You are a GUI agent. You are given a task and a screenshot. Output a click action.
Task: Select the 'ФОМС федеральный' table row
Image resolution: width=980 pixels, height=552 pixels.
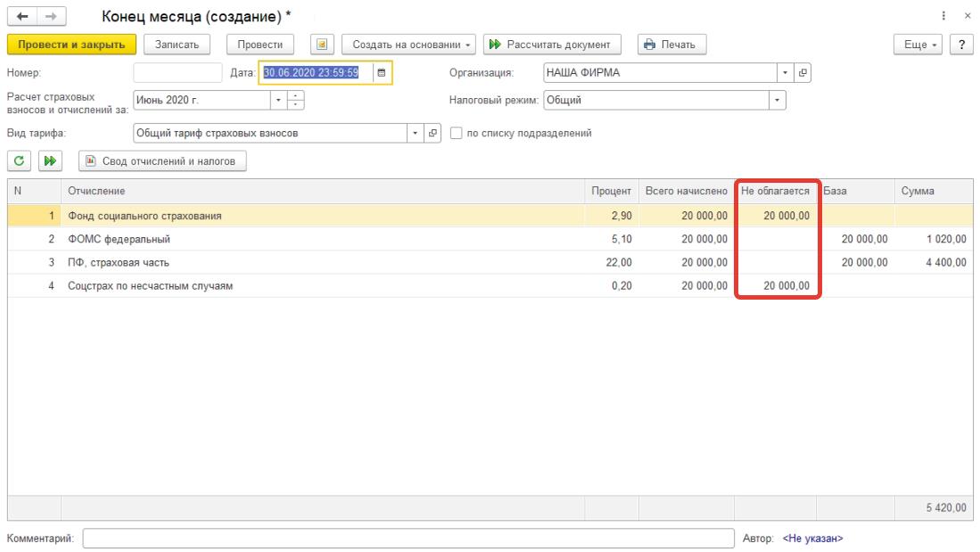pyautogui.click(x=119, y=239)
